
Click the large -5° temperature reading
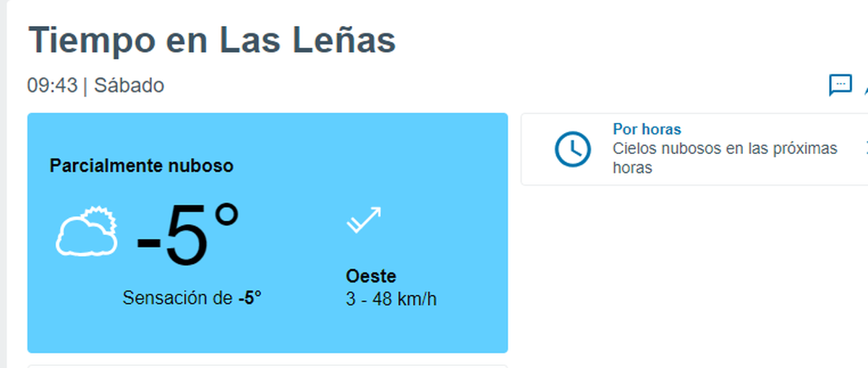[188, 236]
